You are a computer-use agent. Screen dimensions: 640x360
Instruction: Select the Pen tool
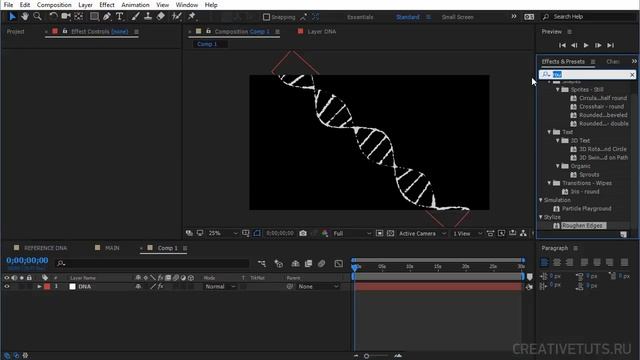click(x=107, y=17)
